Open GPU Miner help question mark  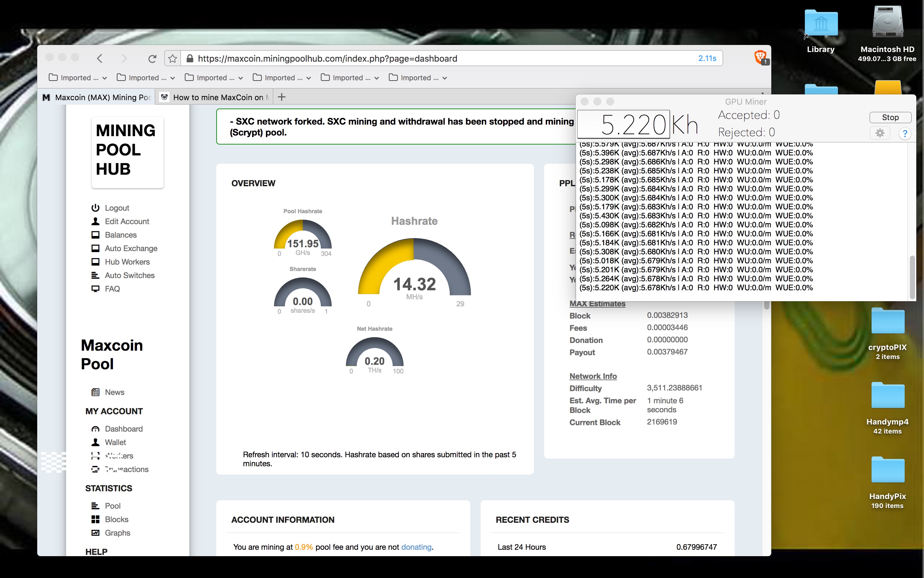pos(904,133)
